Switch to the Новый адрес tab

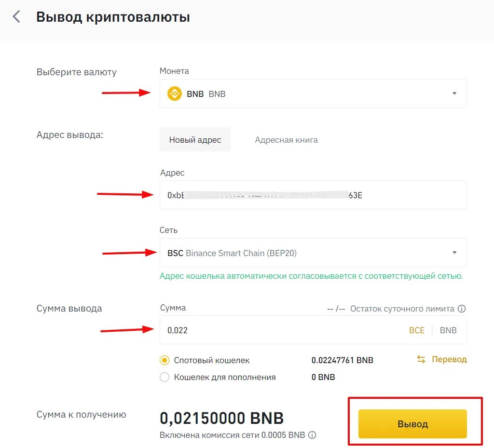coord(195,140)
